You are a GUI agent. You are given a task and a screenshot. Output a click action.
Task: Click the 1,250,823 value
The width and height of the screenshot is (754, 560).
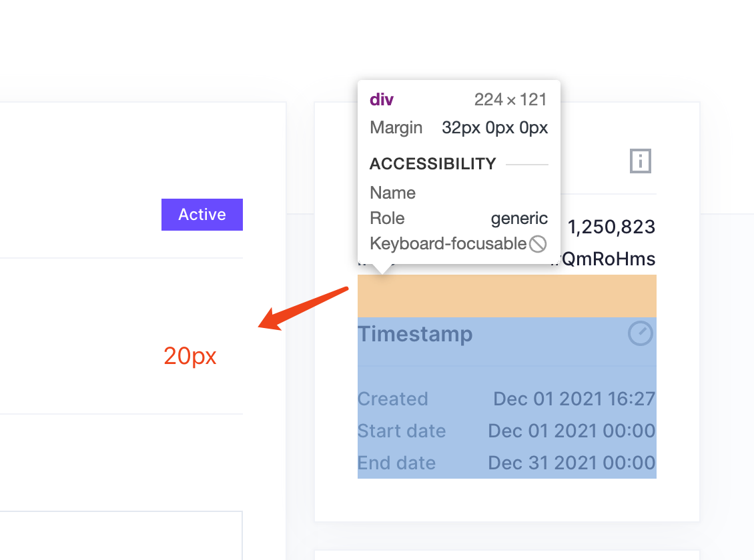pyautogui.click(x=611, y=227)
